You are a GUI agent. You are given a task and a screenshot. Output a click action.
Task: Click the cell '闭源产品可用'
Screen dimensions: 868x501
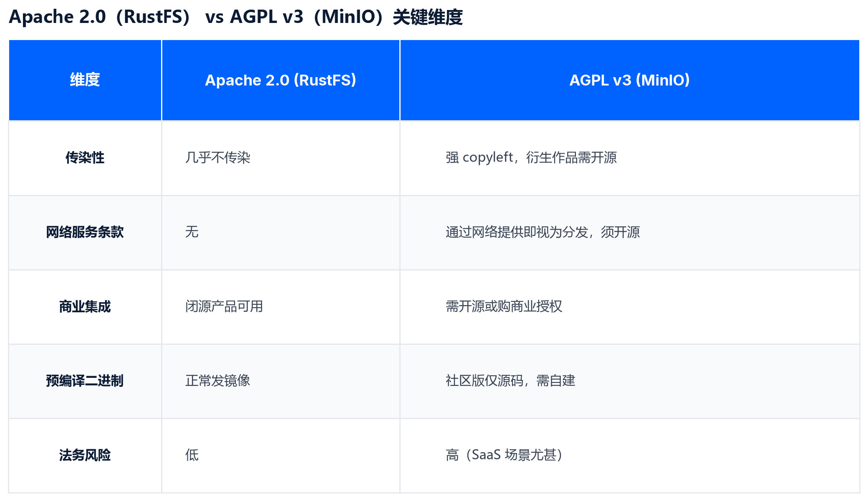tap(281, 307)
